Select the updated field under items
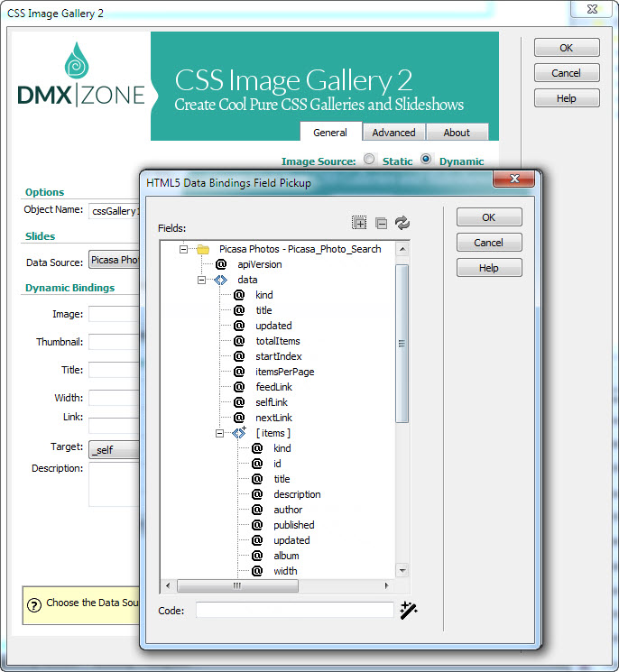 tap(291, 540)
